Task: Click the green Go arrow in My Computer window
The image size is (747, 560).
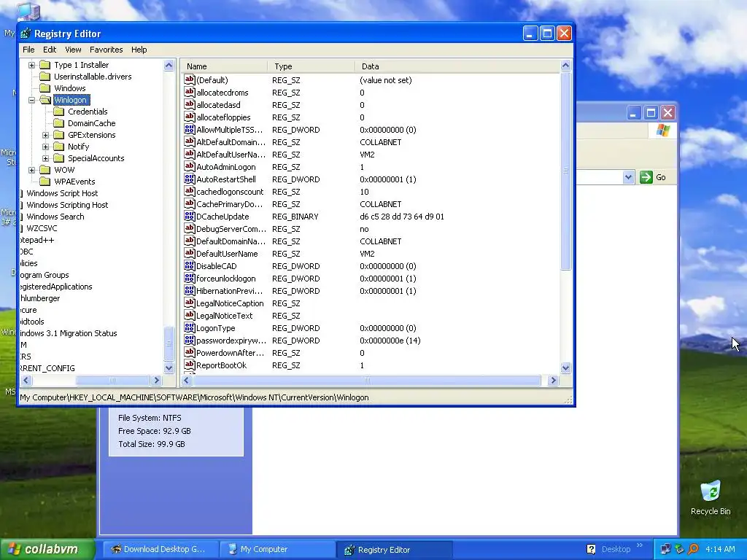Action: tap(646, 177)
